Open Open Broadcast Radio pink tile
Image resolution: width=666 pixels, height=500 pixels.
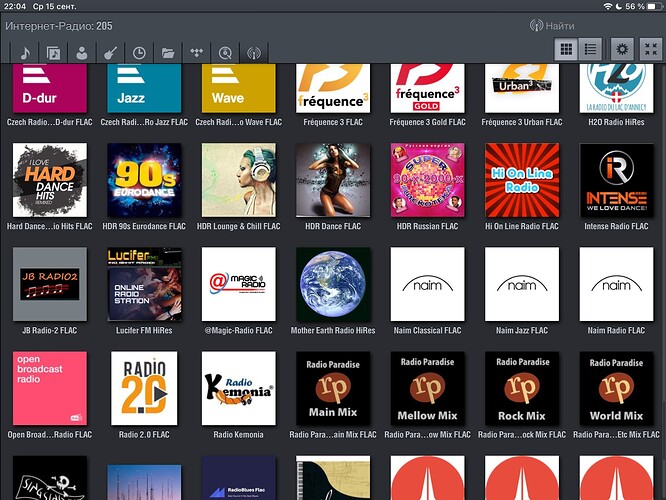coord(50,388)
